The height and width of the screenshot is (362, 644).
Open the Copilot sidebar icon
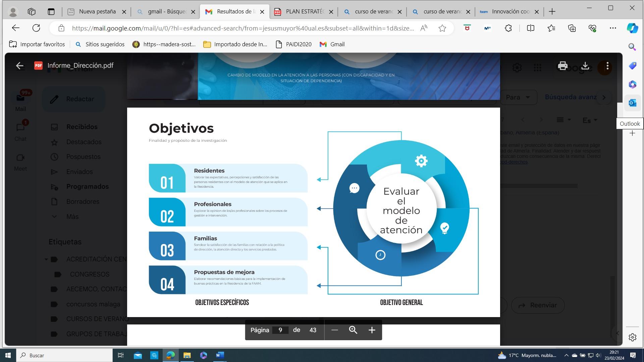click(632, 28)
